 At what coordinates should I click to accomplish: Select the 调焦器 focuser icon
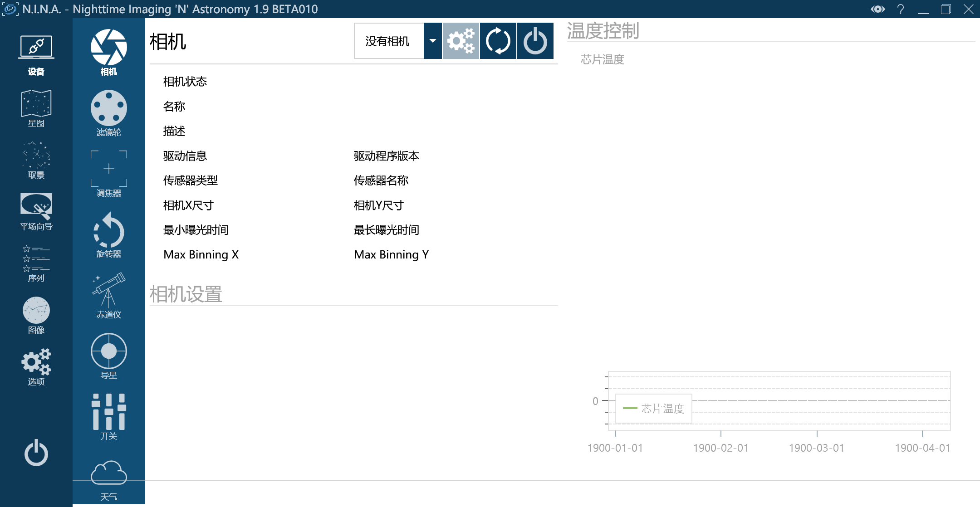click(x=109, y=174)
